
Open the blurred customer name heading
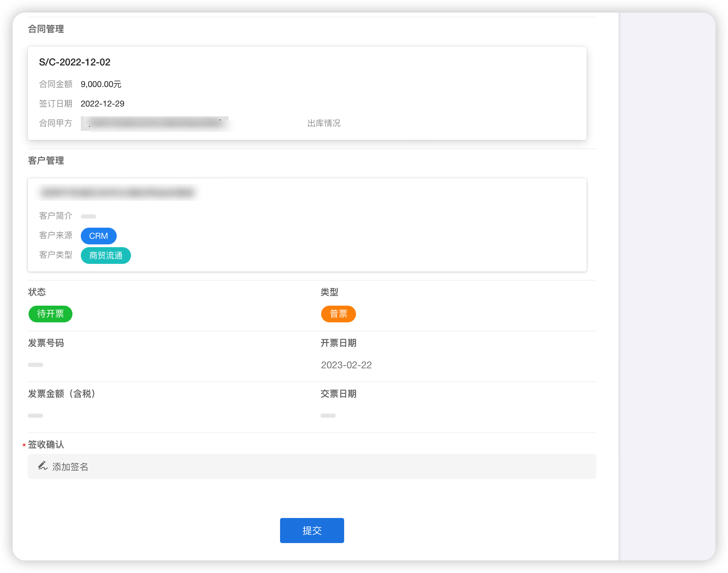pyautogui.click(x=117, y=193)
